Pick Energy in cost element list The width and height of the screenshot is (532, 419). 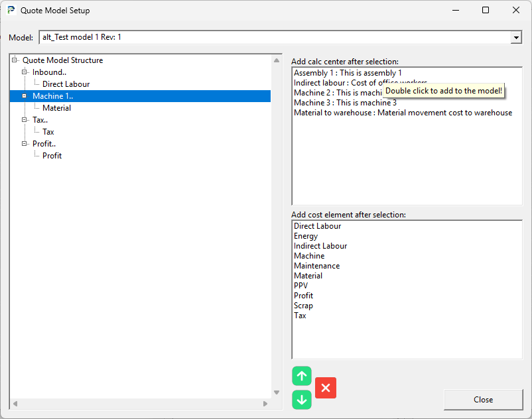pos(306,236)
